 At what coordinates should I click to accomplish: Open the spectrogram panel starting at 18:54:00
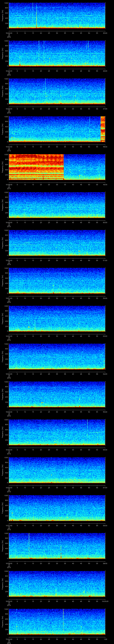click(57, 394)
